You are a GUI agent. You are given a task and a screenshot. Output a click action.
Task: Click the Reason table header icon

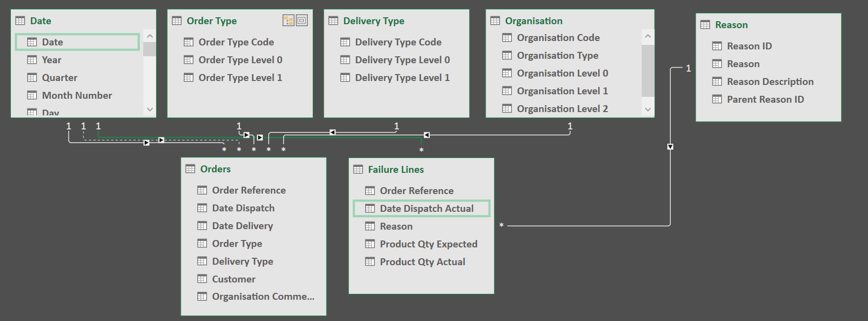[x=705, y=25]
